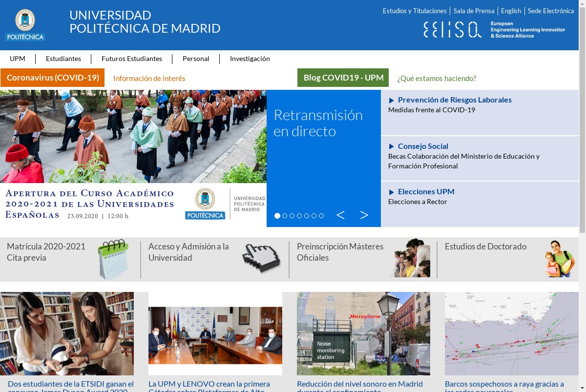Expand Prevención de Riesgos Laborales triangle
This screenshot has width=586, height=392.
[391, 101]
